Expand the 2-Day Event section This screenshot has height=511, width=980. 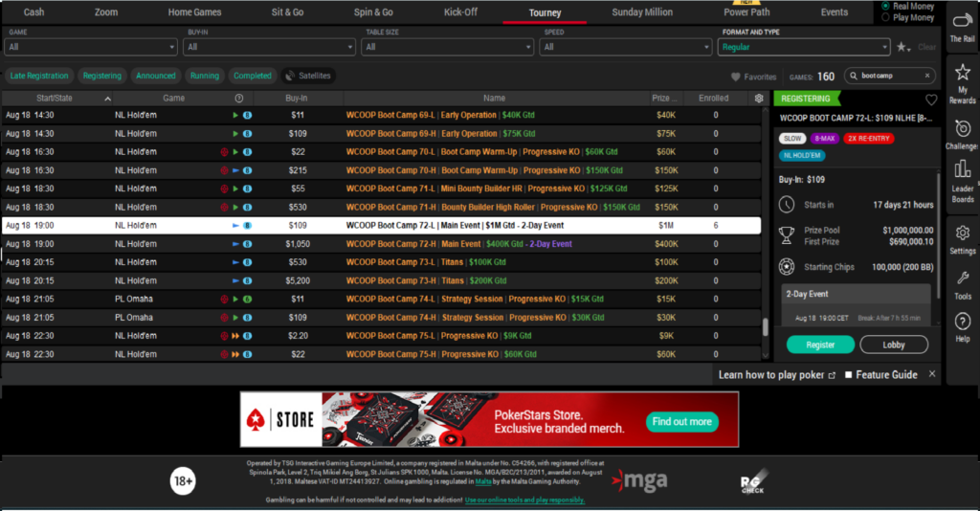tap(856, 294)
